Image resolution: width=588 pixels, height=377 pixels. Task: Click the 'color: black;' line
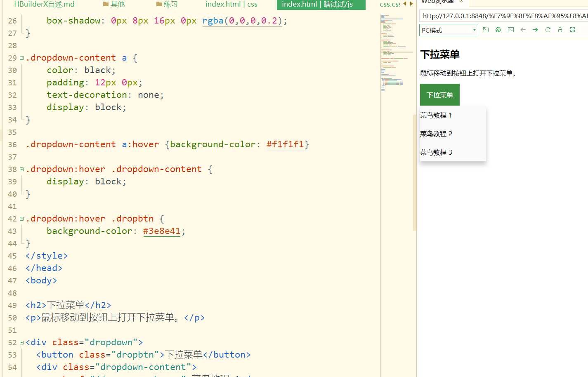(x=81, y=70)
